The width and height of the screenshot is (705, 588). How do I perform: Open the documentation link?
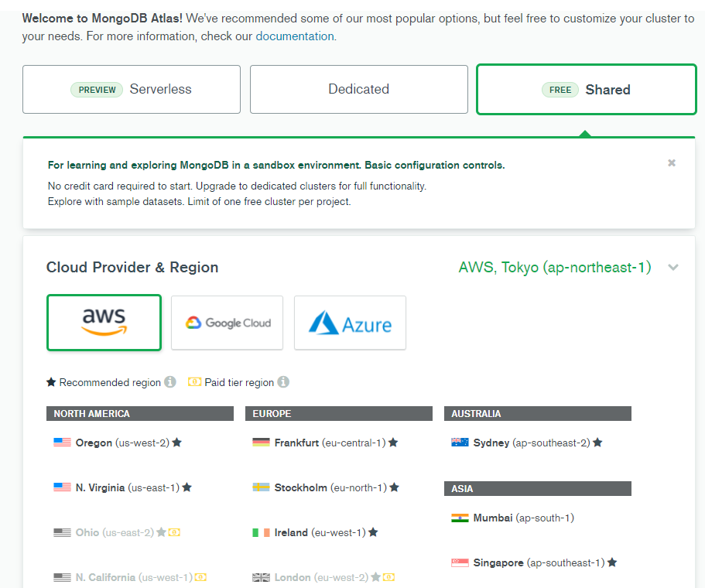pos(295,36)
